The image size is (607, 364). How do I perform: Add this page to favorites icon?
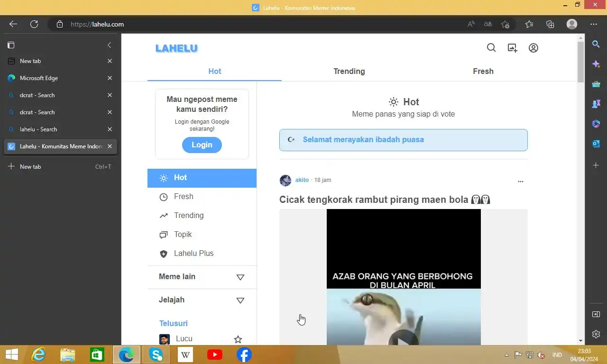click(x=506, y=24)
